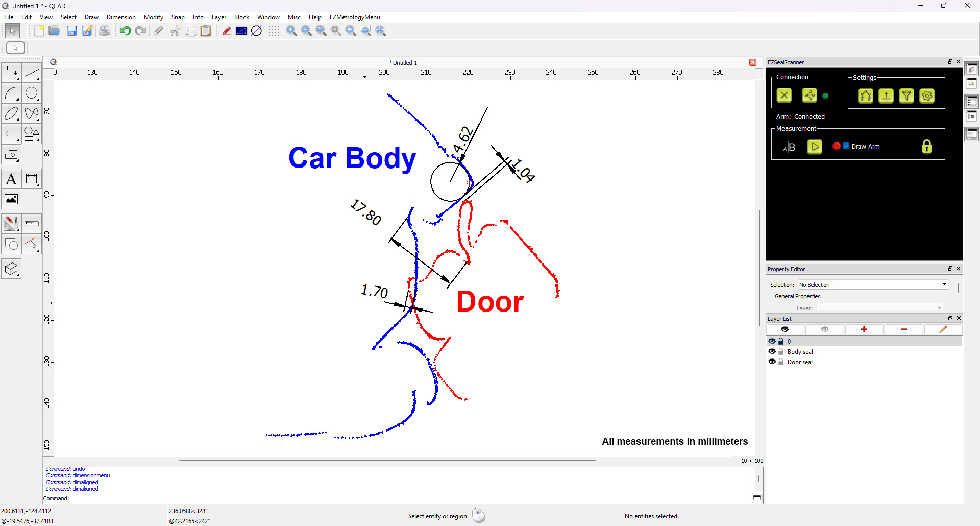980x526 pixels.
Task: Open the arc tool flyout triangle
Action: (x=17, y=99)
